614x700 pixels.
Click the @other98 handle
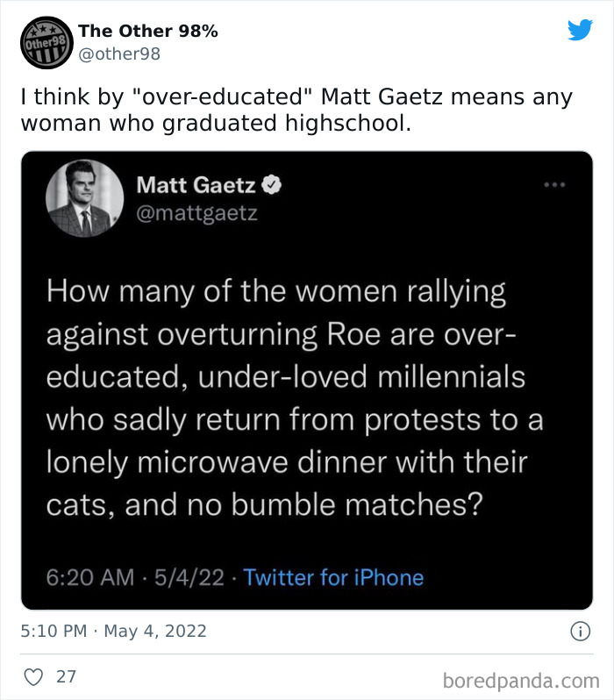119,54
